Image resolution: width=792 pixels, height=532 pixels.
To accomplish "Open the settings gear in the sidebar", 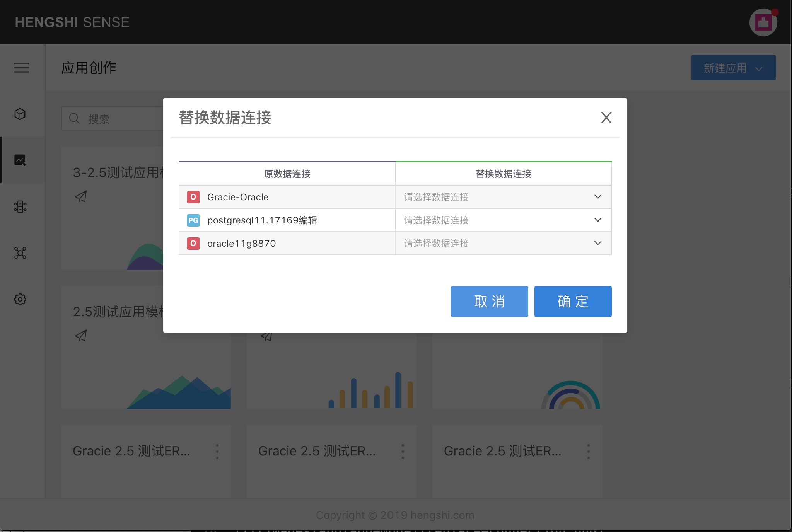I will 20,299.
